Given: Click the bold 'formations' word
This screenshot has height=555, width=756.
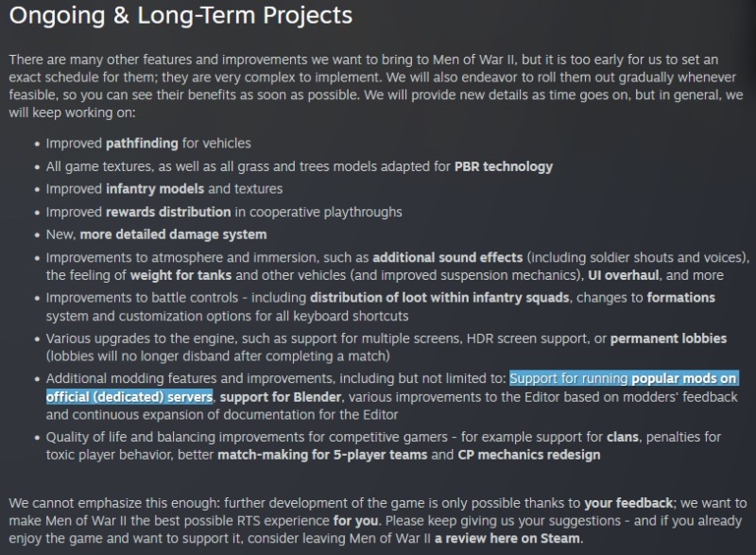Looking at the screenshot, I should coord(680,298).
